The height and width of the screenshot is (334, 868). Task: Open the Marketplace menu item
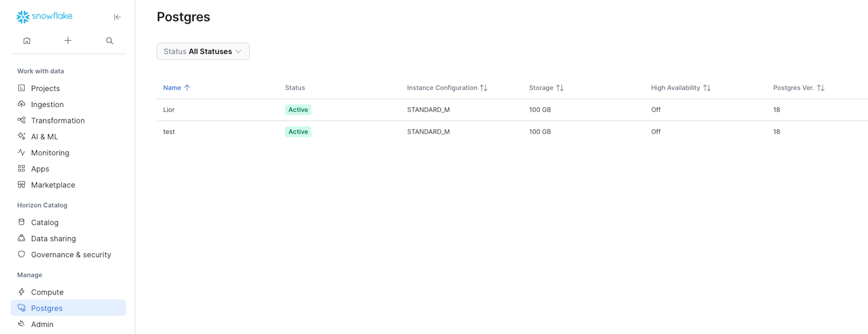coord(68,185)
